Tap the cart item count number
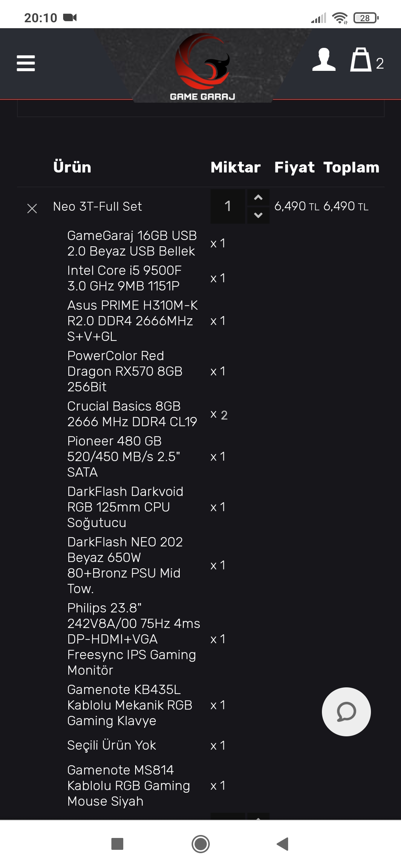 [x=379, y=64]
